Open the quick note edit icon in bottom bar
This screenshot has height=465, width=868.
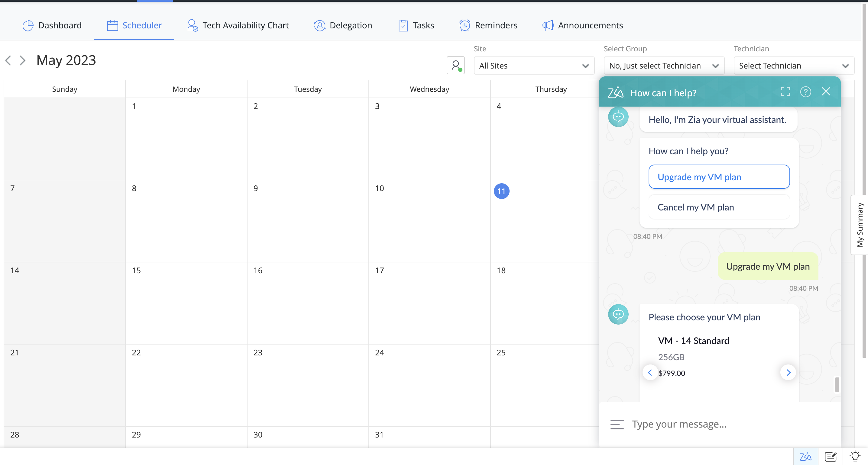(x=830, y=457)
